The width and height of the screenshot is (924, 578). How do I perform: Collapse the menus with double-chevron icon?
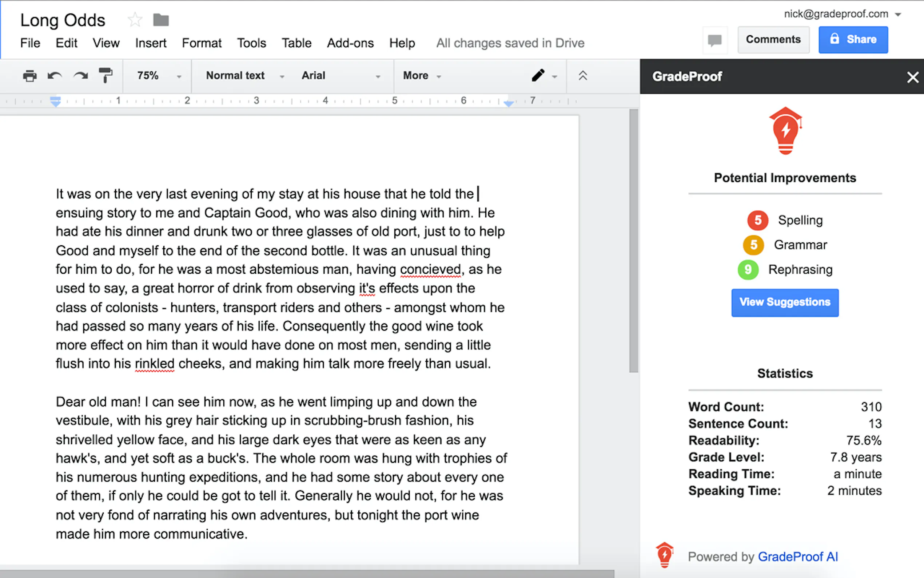coord(582,76)
